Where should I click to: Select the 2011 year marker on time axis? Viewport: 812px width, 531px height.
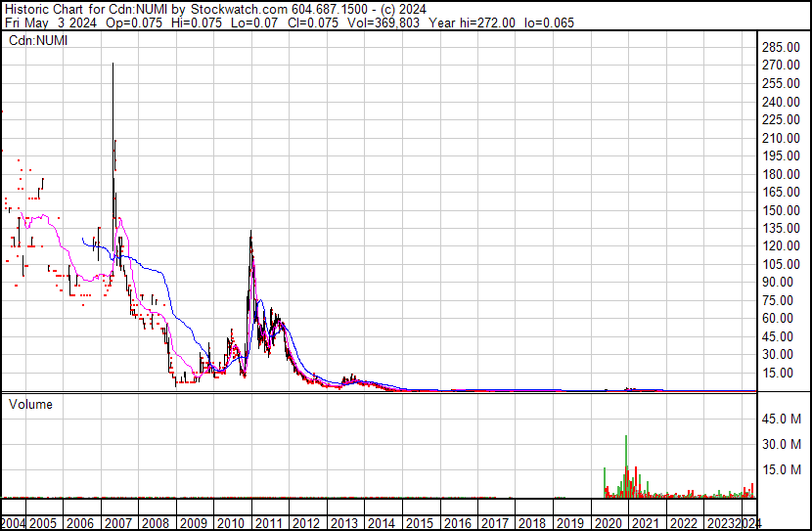coord(268,523)
